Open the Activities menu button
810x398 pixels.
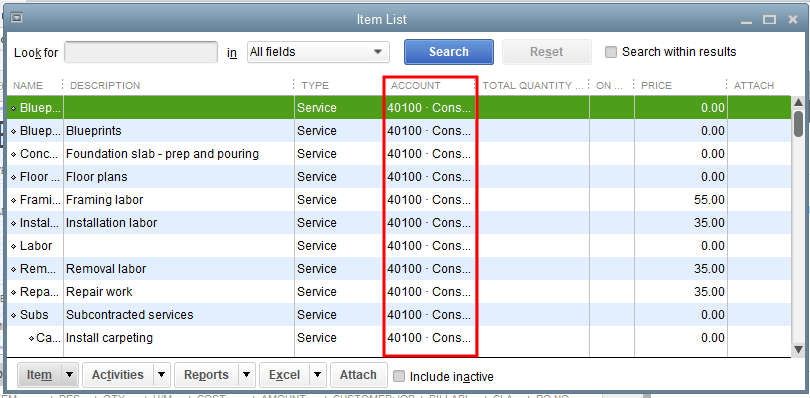(118, 375)
